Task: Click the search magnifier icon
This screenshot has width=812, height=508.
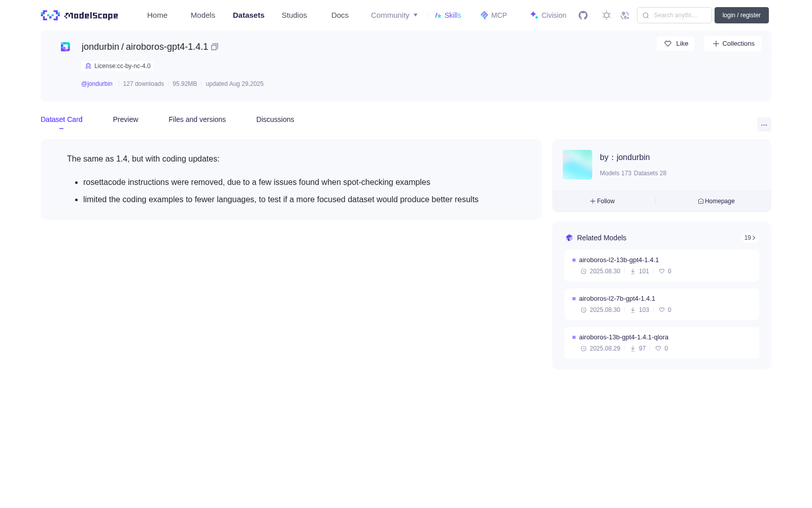Action: pos(646,15)
